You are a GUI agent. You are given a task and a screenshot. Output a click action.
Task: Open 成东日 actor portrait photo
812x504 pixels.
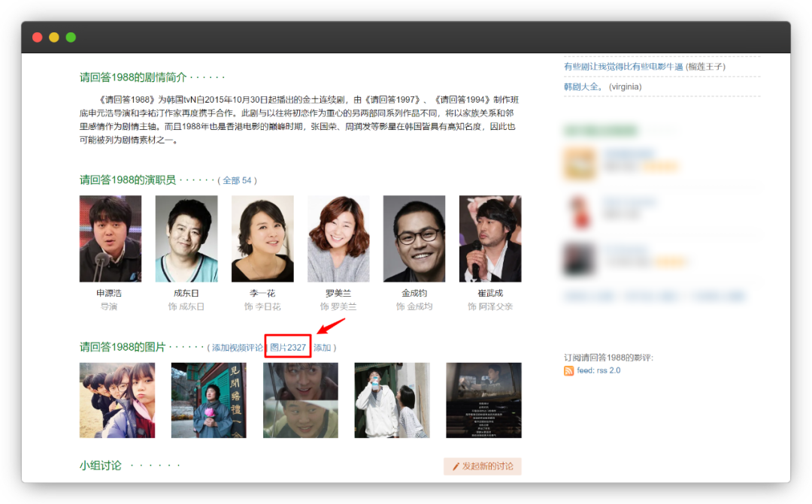[x=186, y=239]
